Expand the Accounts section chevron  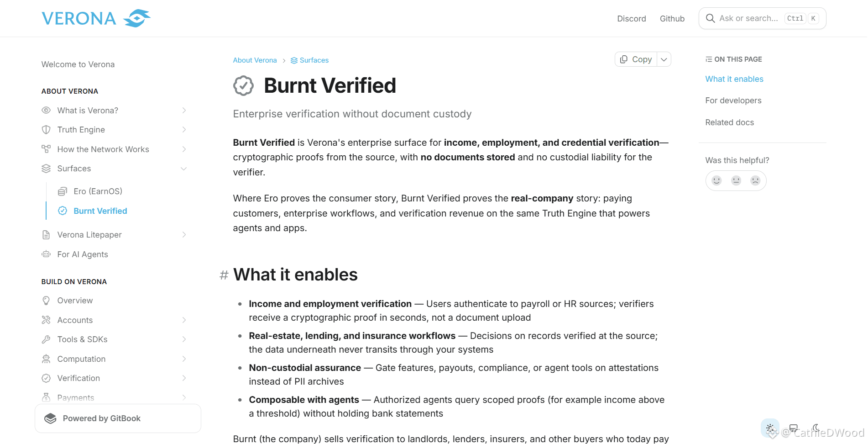[x=184, y=320]
